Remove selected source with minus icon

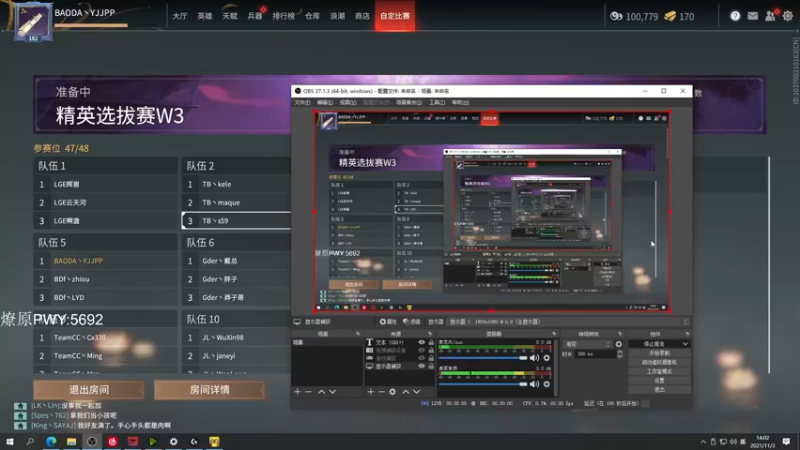[381, 392]
